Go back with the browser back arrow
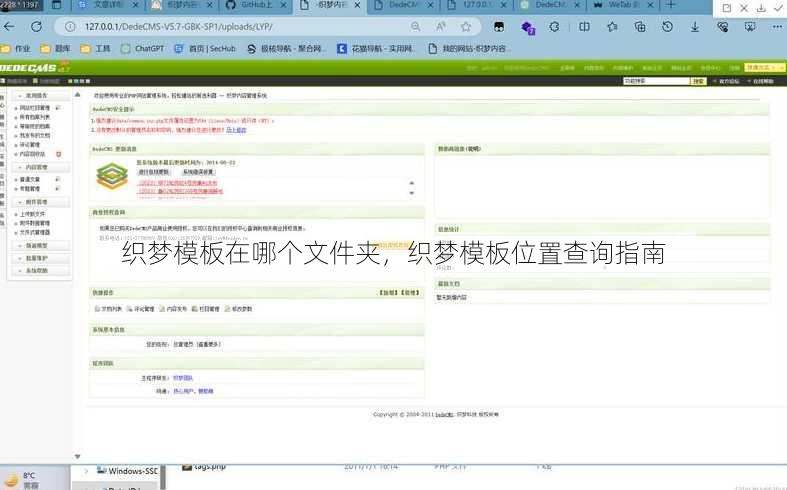Viewport: 787px width, 490px height. click(9, 27)
